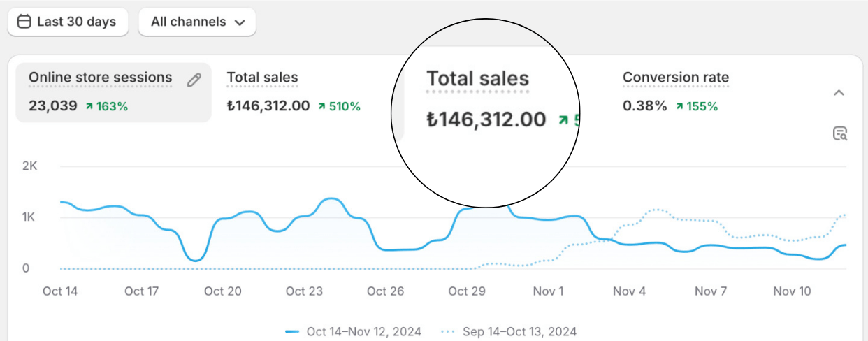Viewport: 868px width, 341px height.
Task: Collapse the metrics panel with the chevron
Action: (839, 93)
